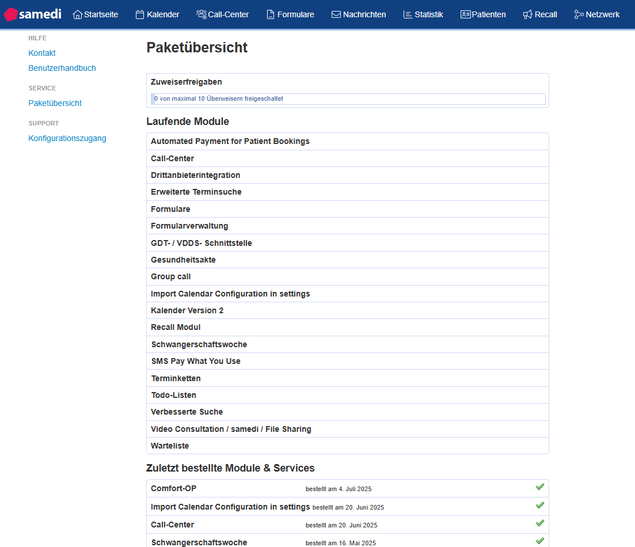Viewport: 635px width, 547px height.
Task: Click the Patienten card icon
Action: [465, 15]
